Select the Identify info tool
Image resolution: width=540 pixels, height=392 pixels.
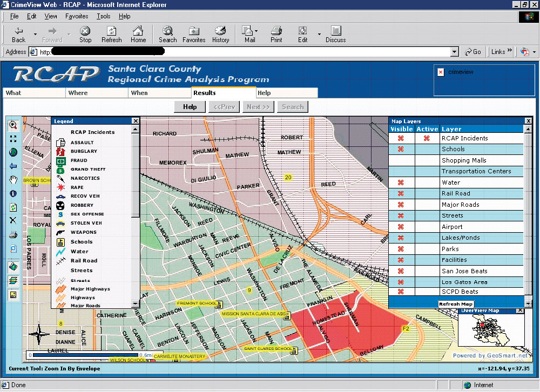coord(13,193)
